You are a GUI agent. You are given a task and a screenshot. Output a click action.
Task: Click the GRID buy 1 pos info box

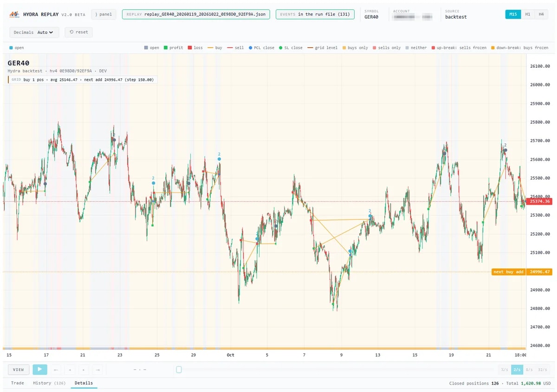pyautogui.click(x=83, y=80)
